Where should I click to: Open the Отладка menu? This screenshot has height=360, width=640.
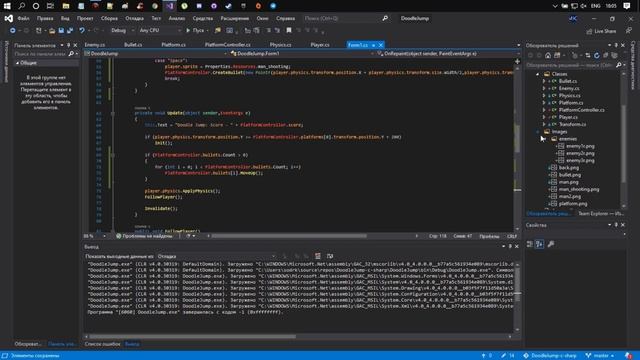[x=134, y=18]
